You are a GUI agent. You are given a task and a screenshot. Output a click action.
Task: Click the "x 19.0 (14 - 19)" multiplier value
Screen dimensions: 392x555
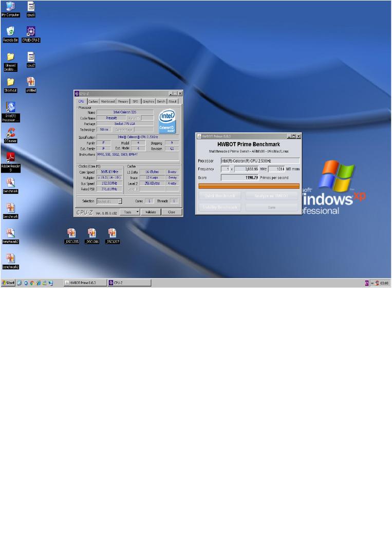tap(109, 178)
